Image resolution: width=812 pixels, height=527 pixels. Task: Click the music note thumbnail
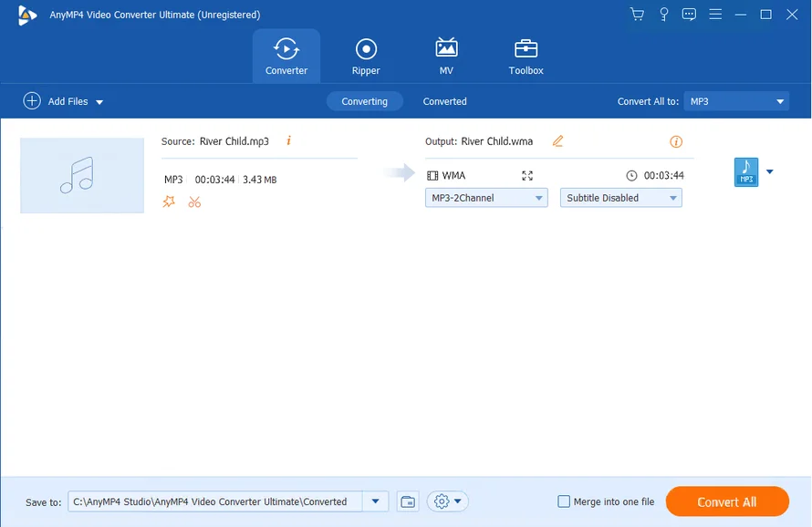click(82, 175)
